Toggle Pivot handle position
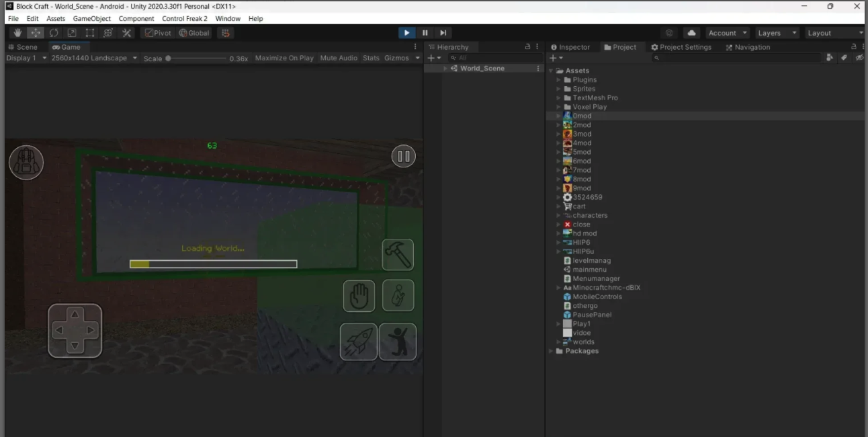This screenshot has width=868, height=437. click(x=159, y=33)
